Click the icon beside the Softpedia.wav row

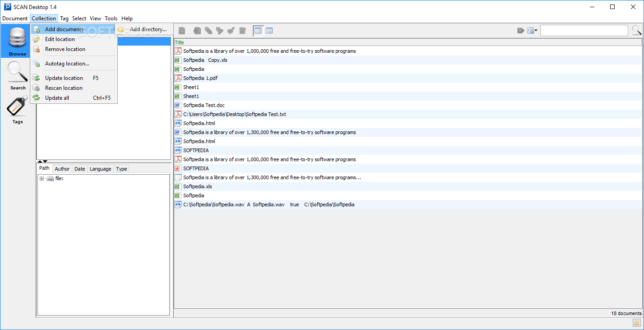pyautogui.click(x=178, y=205)
